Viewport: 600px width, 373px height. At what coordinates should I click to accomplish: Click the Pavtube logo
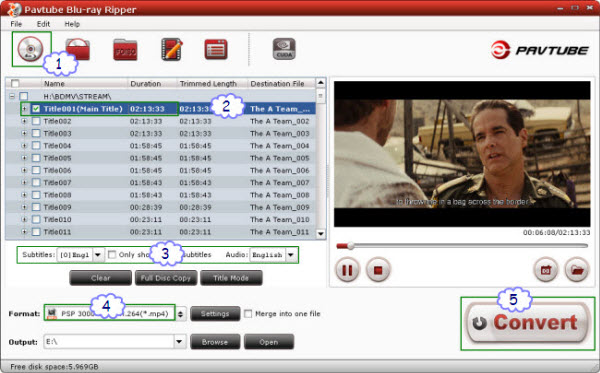[539, 50]
